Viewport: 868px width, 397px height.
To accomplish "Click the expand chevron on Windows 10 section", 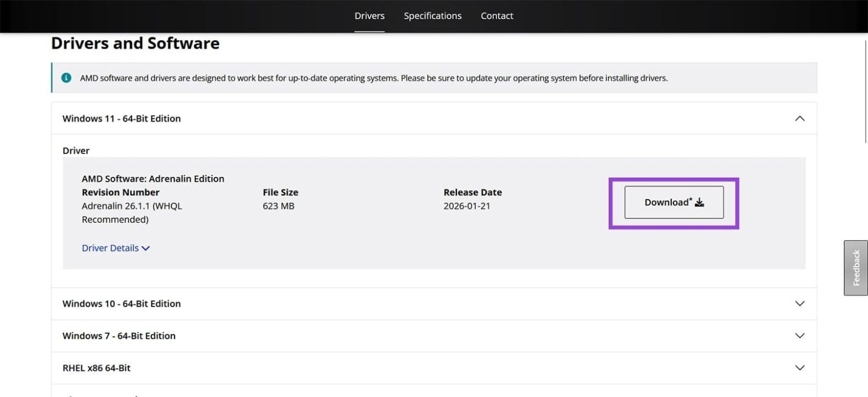I will pos(800,303).
